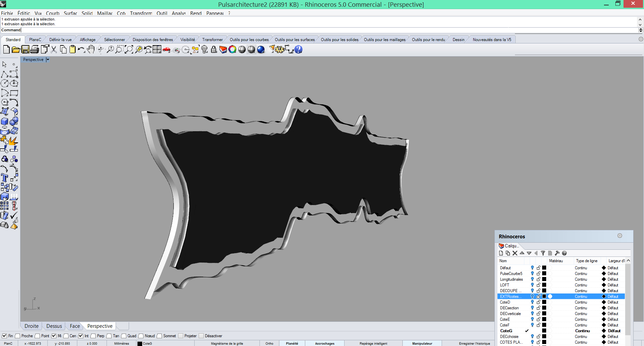Open the Perspective viewport dropdown arrow
Screen dimensions: 644x346
(48, 60)
